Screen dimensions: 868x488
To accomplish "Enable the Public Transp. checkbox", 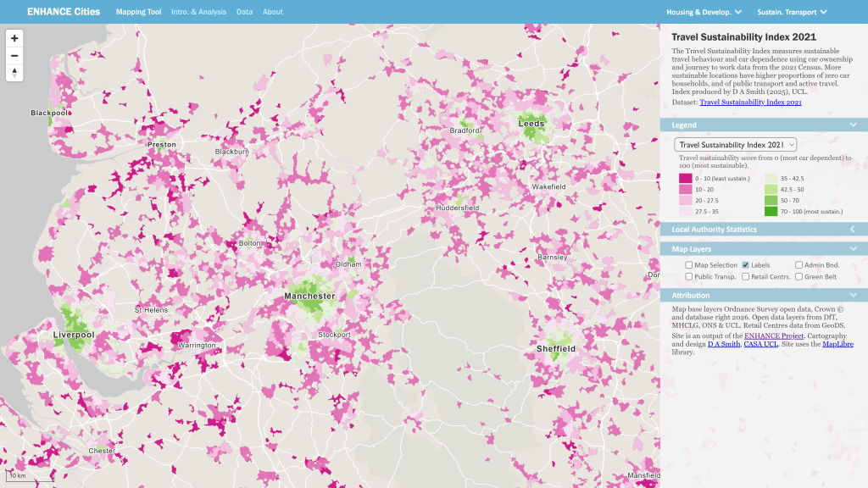I will click(688, 277).
